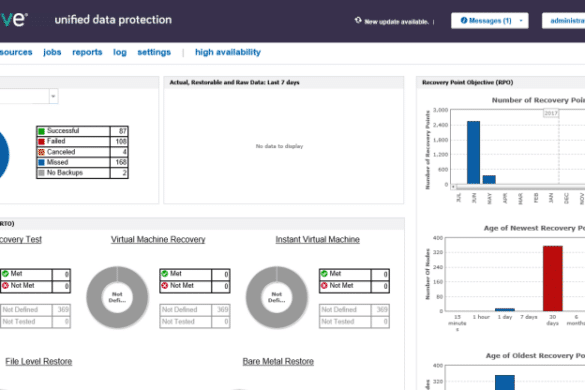The height and width of the screenshot is (390, 585).
Task: Click the Not Met icon under Recovery Test
Action: click(x=5, y=286)
